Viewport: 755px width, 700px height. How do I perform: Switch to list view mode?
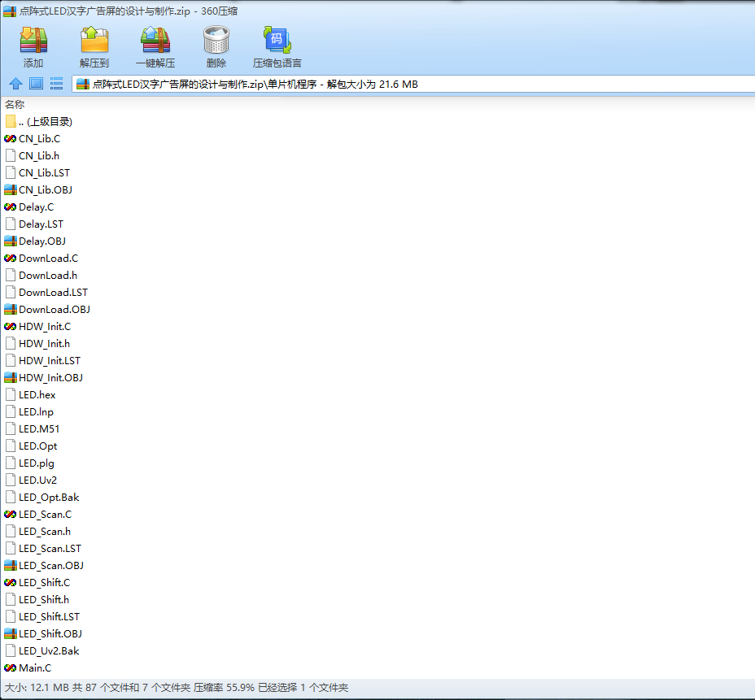(x=56, y=84)
